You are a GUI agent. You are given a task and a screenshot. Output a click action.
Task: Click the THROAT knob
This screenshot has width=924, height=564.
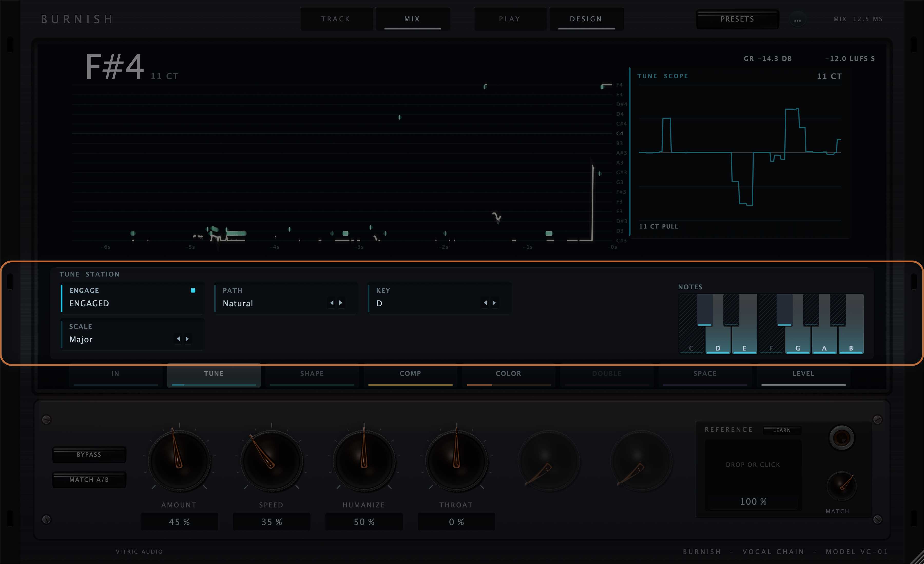[456, 461]
